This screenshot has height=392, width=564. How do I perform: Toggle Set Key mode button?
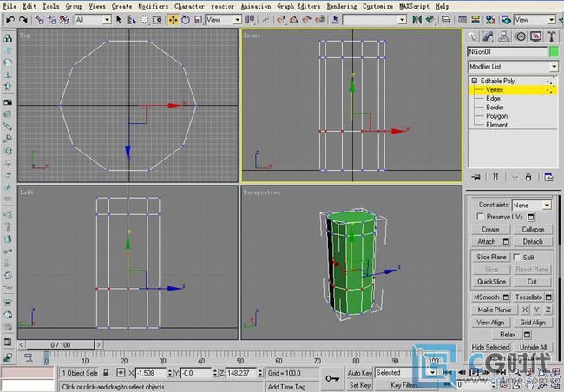pyautogui.click(x=359, y=385)
